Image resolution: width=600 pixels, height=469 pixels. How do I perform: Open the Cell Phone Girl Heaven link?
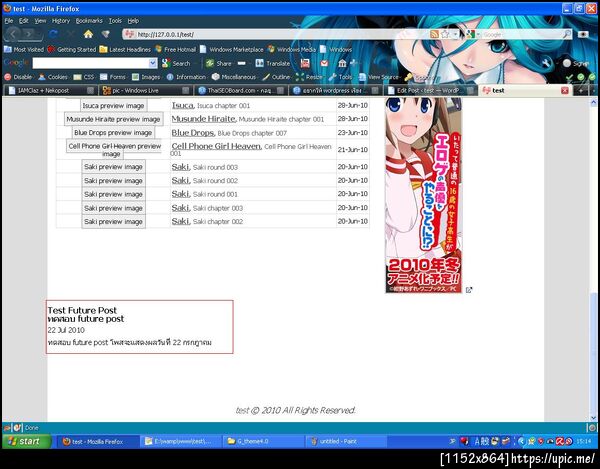point(216,146)
